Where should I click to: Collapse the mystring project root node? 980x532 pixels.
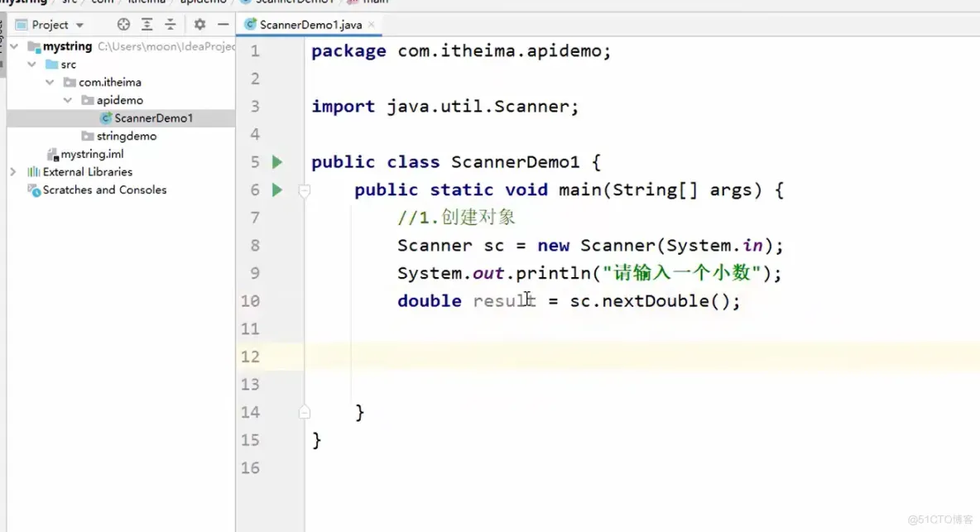(14, 46)
